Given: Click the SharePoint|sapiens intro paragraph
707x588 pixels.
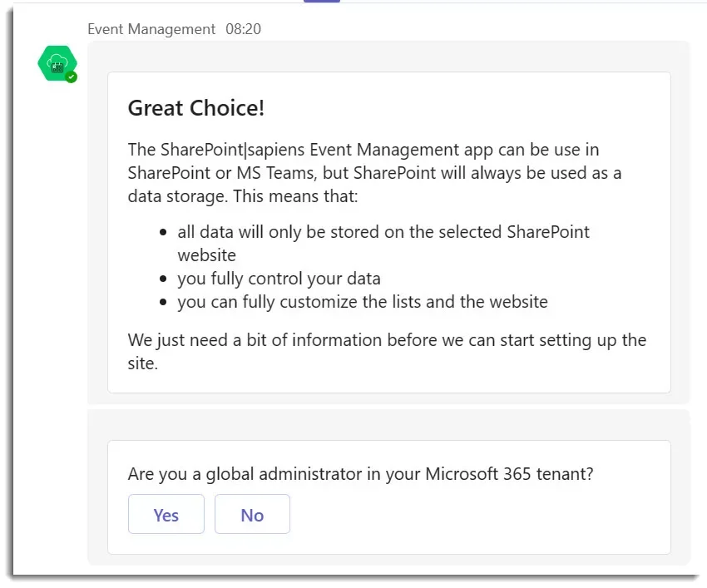Looking at the screenshot, I should coord(374,173).
